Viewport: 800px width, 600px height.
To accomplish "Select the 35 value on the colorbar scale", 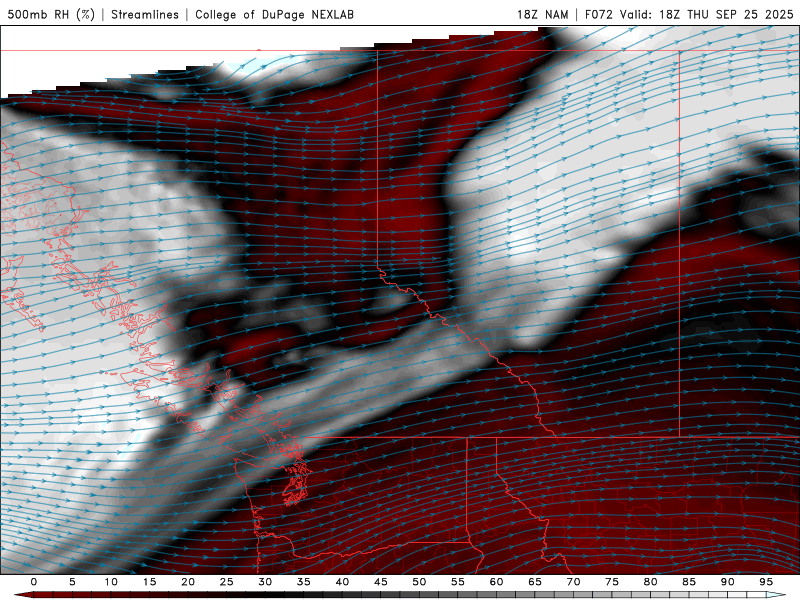I will 304,582.
